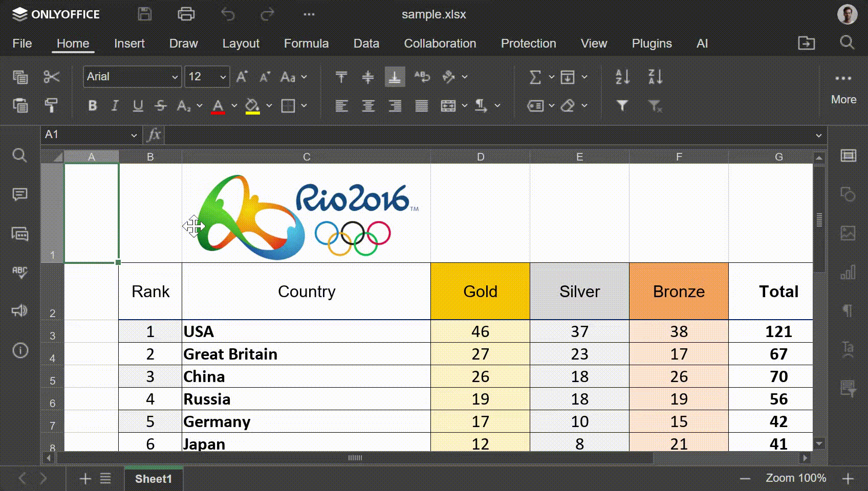Click the Zoom out minus button

tap(745, 479)
